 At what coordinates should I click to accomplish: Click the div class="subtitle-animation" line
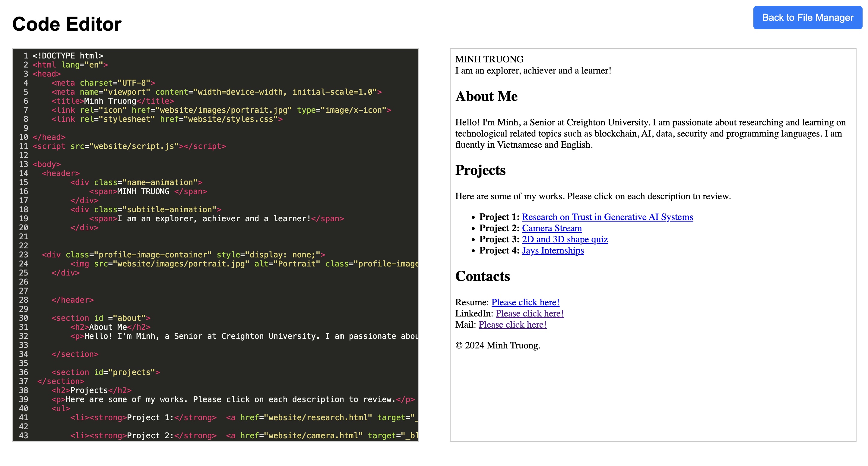click(146, 209)
